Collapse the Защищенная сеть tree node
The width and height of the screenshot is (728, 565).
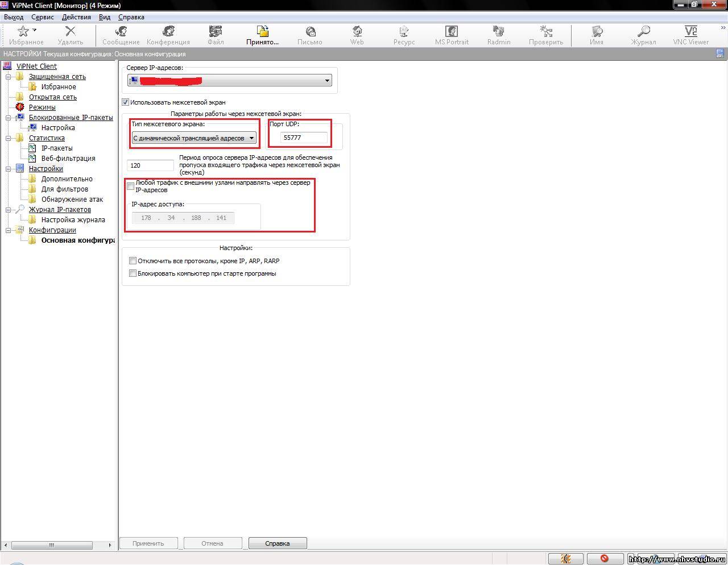coord(9,76)
